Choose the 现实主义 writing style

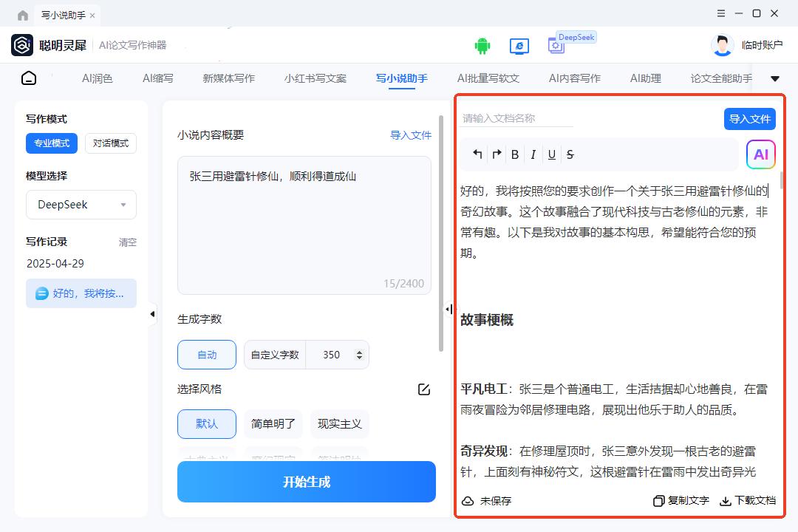pyautogui.click(x=339, y=423)
